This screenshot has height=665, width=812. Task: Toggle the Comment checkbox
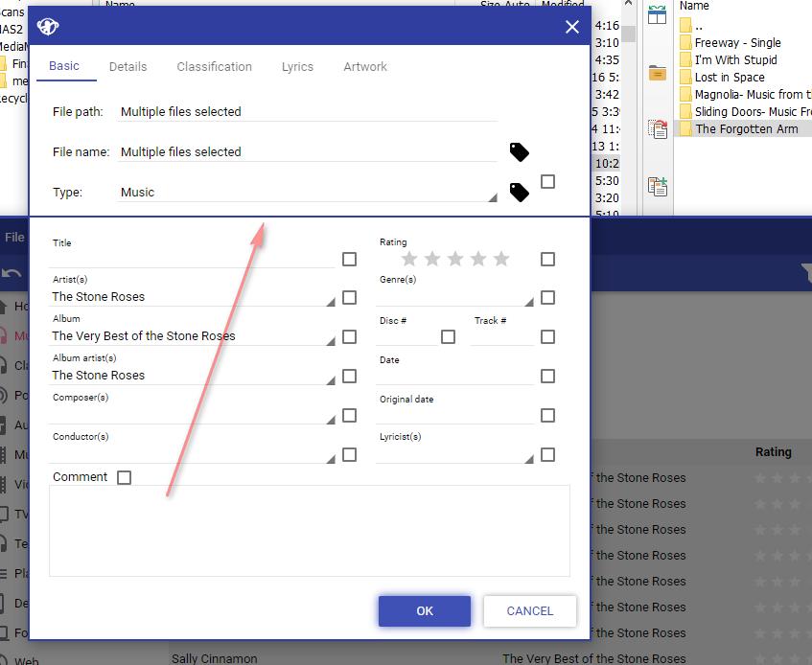(124, 477)
